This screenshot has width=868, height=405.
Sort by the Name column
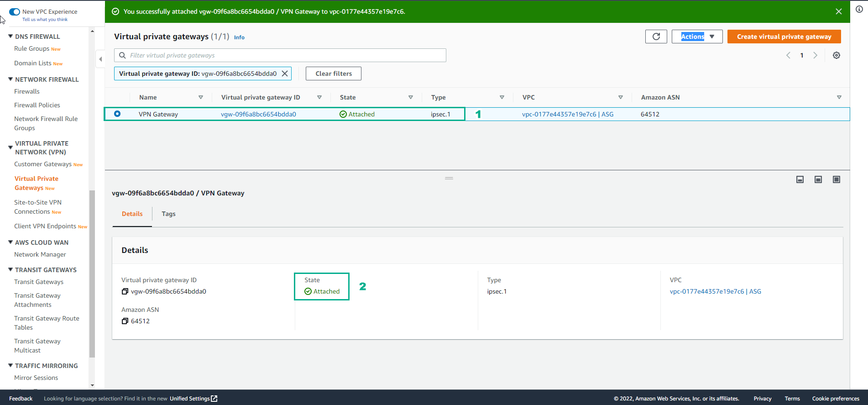point(201,97)
